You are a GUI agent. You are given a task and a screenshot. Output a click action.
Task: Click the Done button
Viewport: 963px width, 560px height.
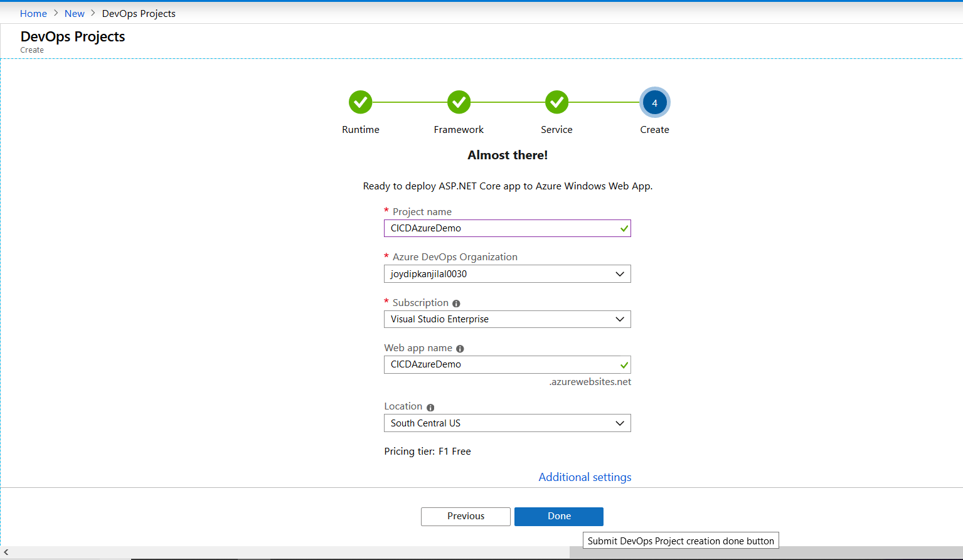tap(559, 517)
